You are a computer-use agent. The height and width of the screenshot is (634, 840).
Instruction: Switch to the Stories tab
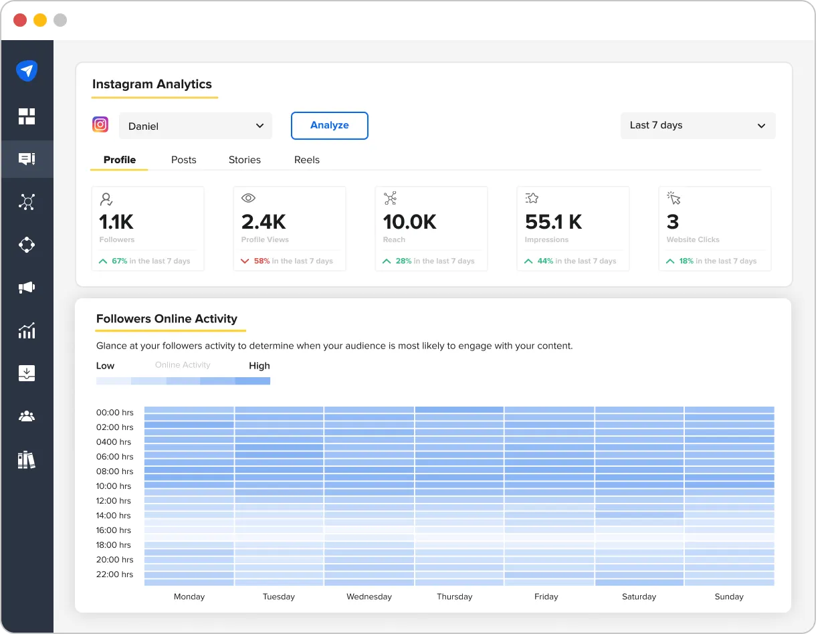(244, 159)
